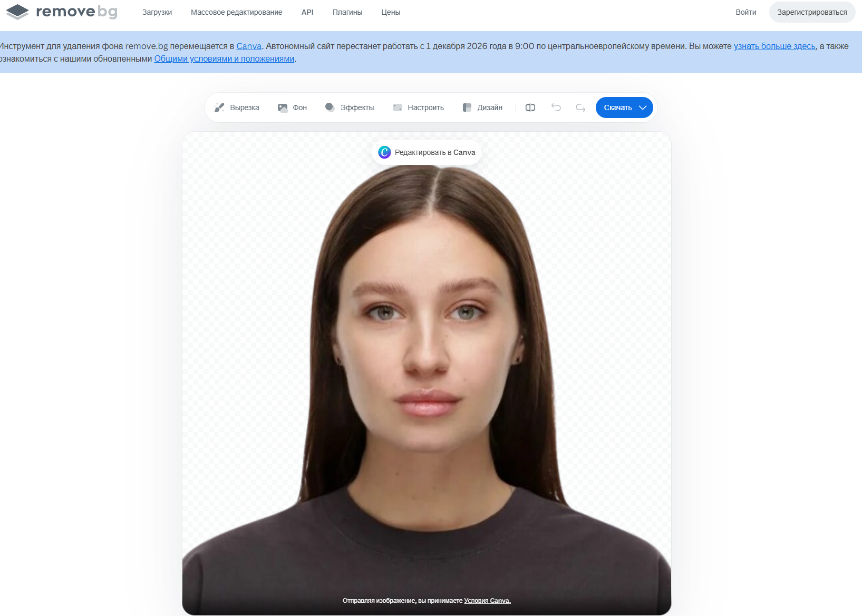Open the узнать больше здесь link
Screen dimensions: 862x616
click(774, 46)
